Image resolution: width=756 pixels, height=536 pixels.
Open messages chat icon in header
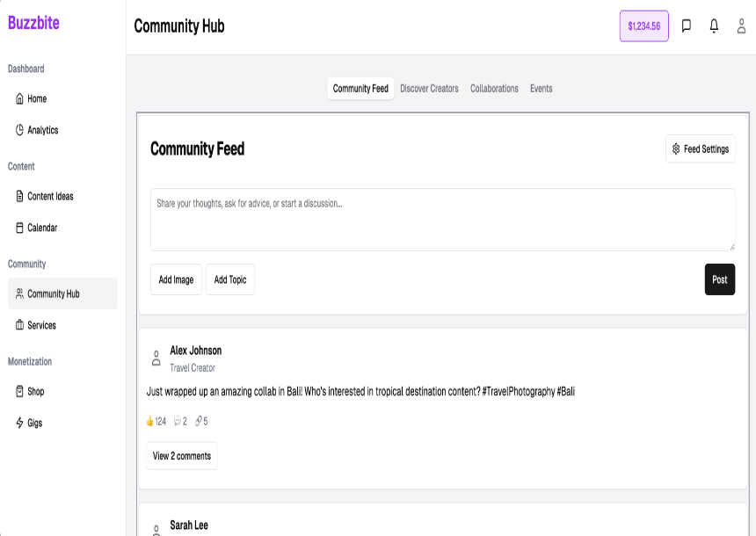pyautogui.click(x=687, y=26)
